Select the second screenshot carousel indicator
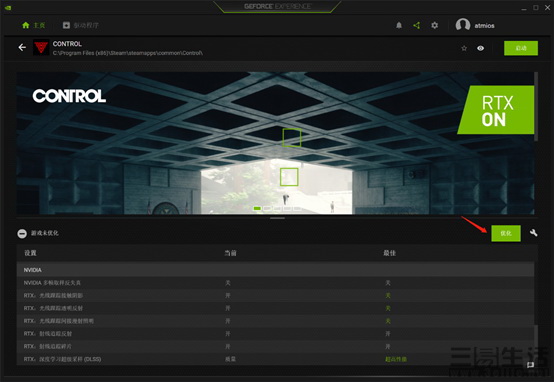Screen dimensions: 554x382 point(267,208)
